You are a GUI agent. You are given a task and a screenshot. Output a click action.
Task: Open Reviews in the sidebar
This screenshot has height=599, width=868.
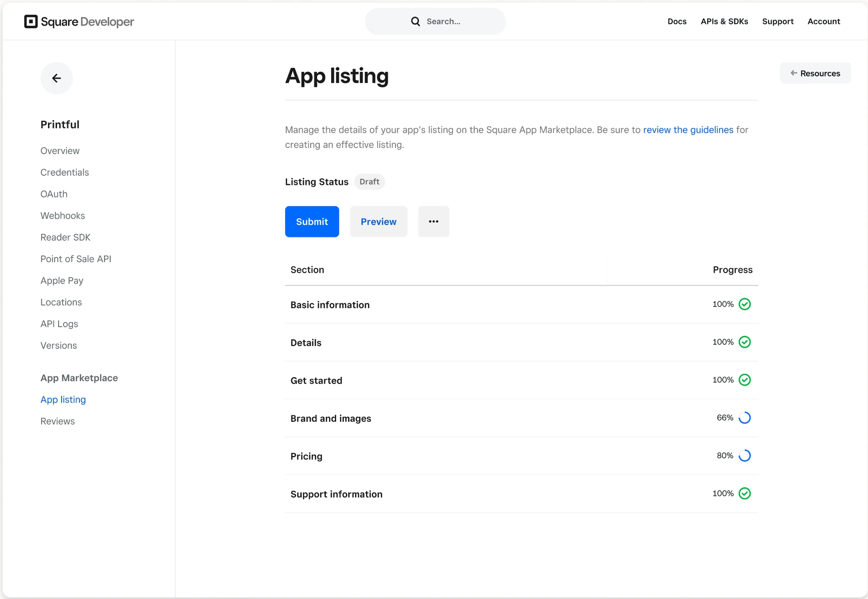coord(58,421)
